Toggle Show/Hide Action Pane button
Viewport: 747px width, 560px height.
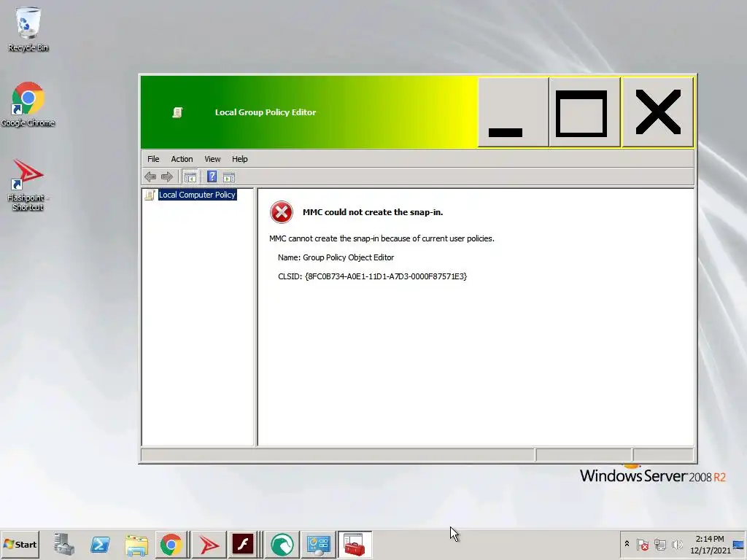click(x=229, y=177)
